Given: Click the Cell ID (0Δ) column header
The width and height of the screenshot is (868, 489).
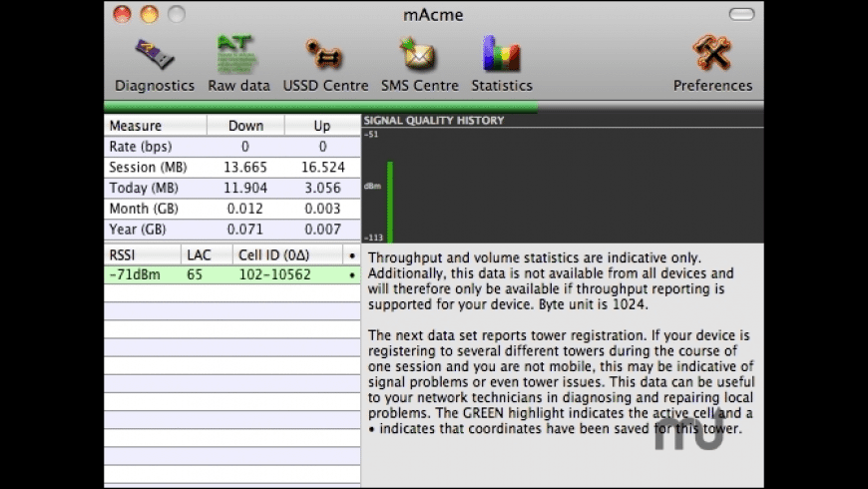Looking at the screenshot, I should 287,255.
